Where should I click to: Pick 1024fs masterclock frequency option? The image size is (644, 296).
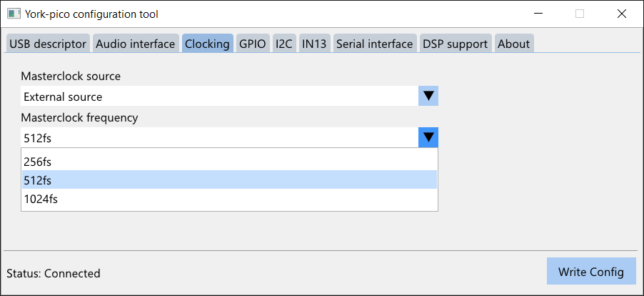[230, 199]
